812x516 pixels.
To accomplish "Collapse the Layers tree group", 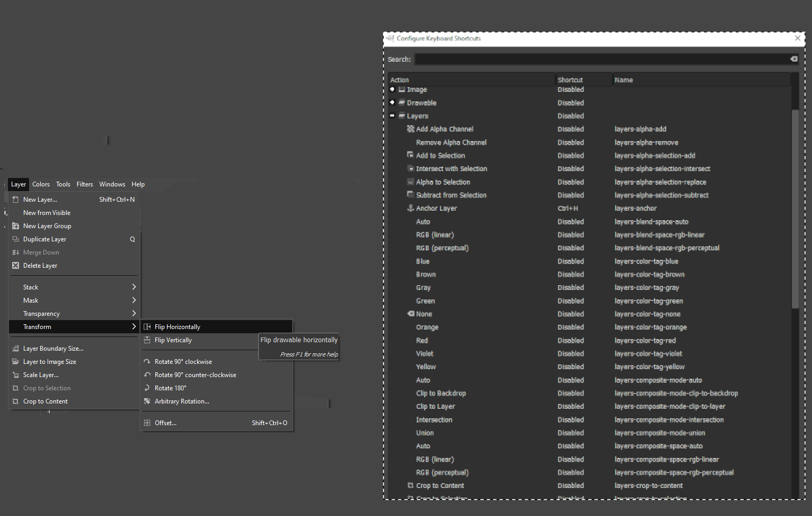I will click(x=392, y=116).
